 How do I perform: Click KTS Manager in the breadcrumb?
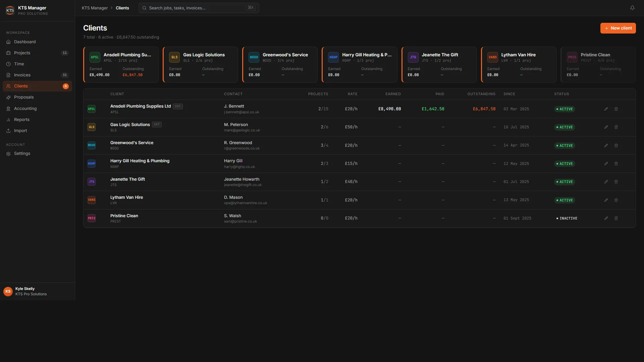[x=95, y=8]
